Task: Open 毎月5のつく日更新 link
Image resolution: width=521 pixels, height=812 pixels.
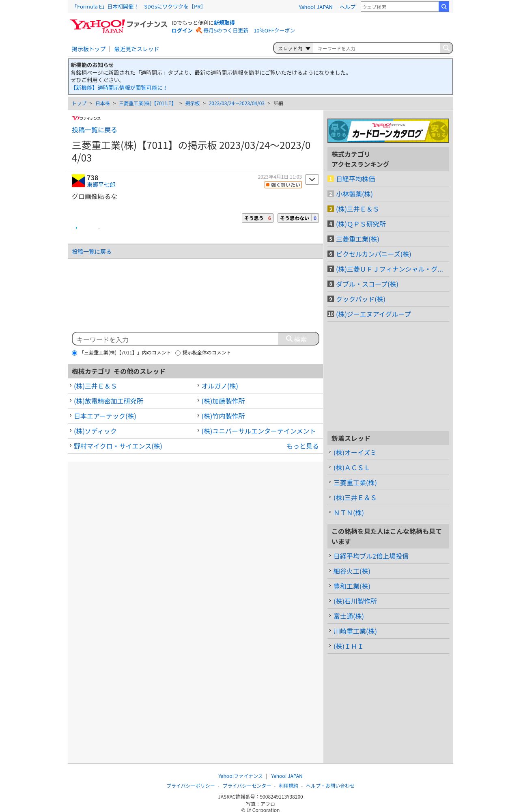Action: [226, 30]
